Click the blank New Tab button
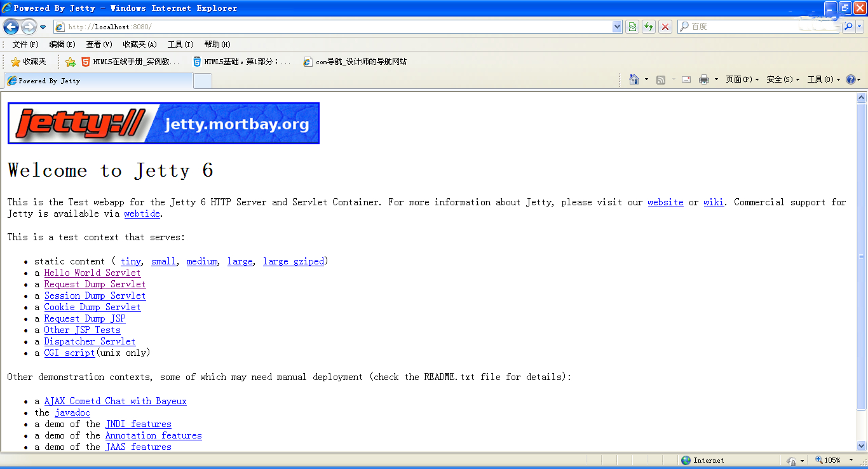Screen dimensions: 868x469 (203, 81)
